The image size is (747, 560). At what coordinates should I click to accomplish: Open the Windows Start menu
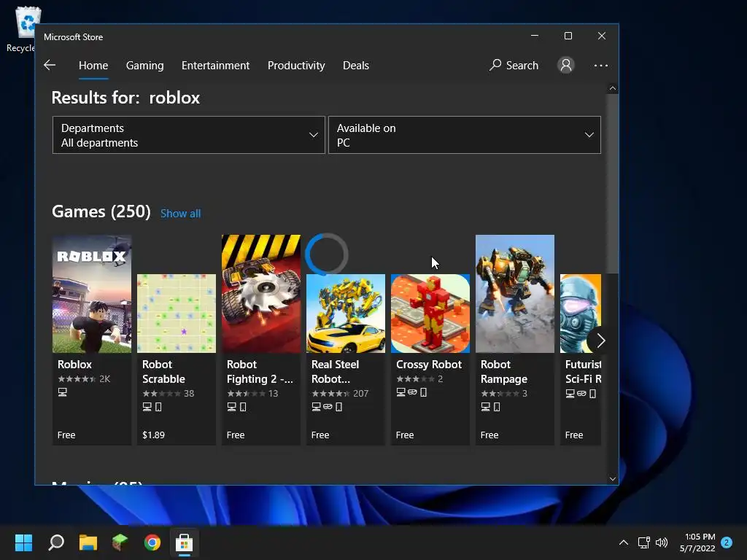[x=23, y=542]
